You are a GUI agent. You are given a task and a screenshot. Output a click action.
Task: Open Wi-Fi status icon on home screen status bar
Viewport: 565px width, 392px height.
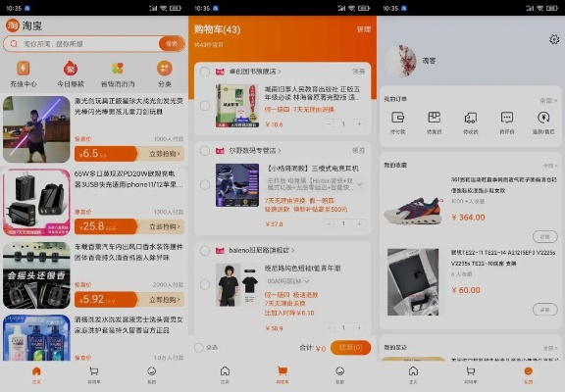pos(164,8)
